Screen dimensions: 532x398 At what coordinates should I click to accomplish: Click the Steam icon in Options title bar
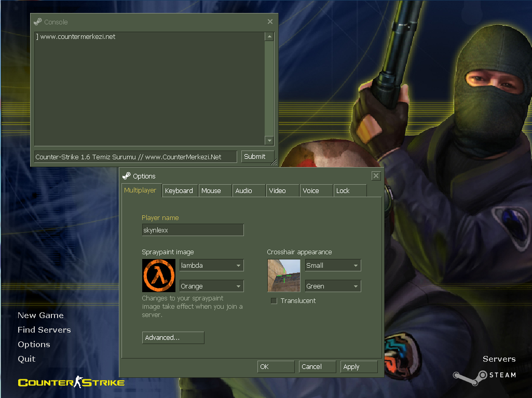pyautogui.click(x=127, y=176)
